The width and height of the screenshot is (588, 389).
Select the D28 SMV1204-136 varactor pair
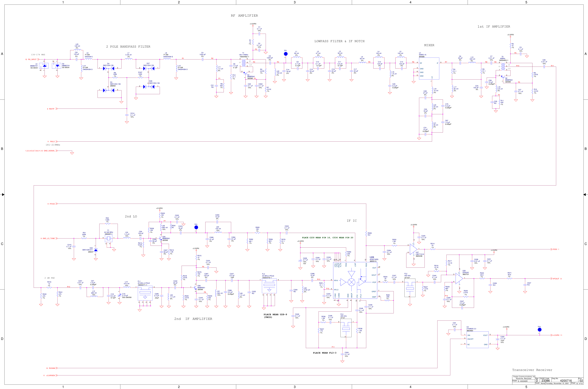[149, 87]
